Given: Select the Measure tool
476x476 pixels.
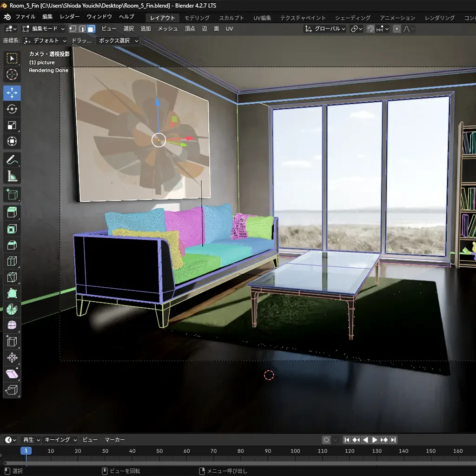Looking at the screenshot, I should click(12, 176).
